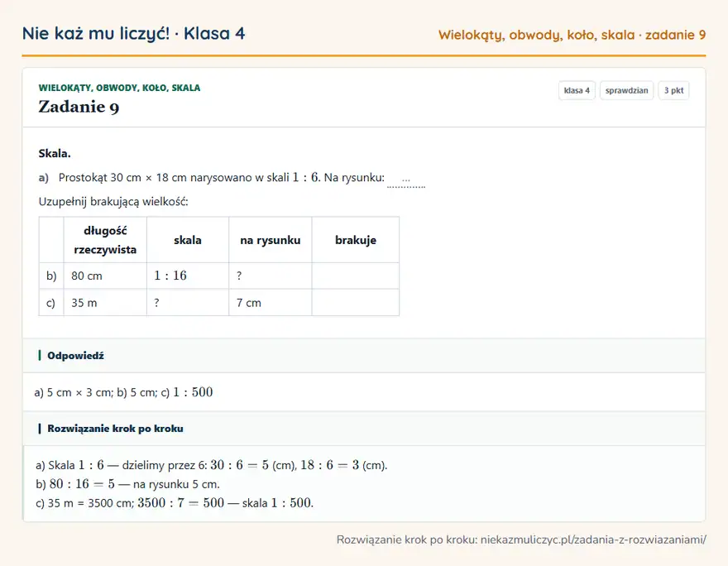Click the "c)" row label in the table
728x566 pixels.
pyautogui.click(x=51, y=303)
